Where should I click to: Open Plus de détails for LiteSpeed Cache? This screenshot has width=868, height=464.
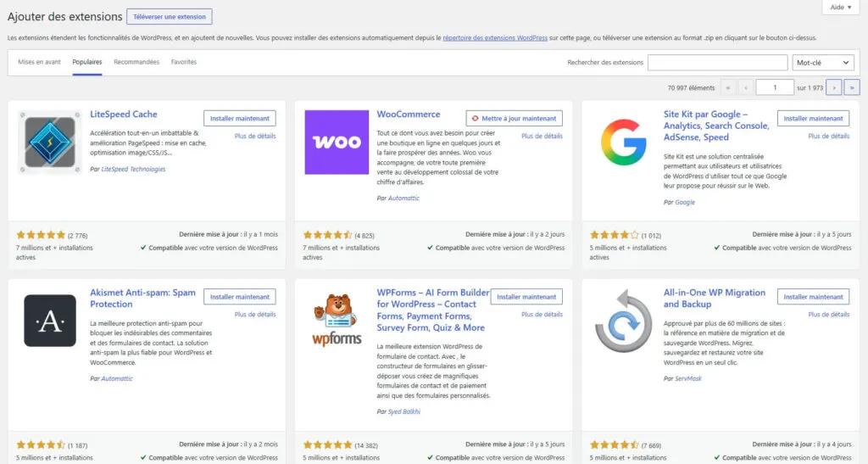(x=254, y=137)
